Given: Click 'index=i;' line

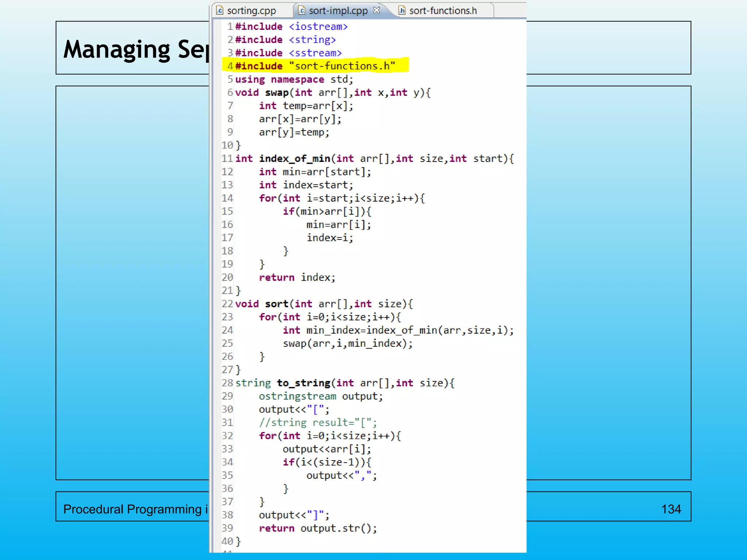Looking at the screenshot, I should point(330,238).
